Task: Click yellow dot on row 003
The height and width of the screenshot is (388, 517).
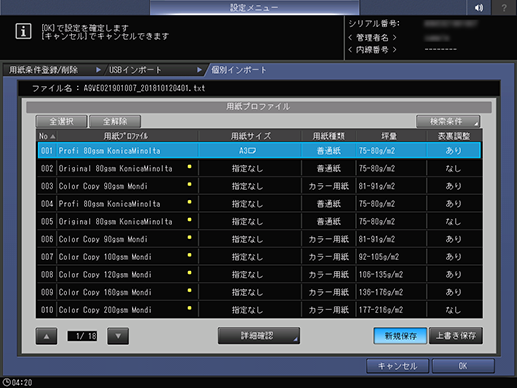Action: pyautogui.click(x=189, y=184)
